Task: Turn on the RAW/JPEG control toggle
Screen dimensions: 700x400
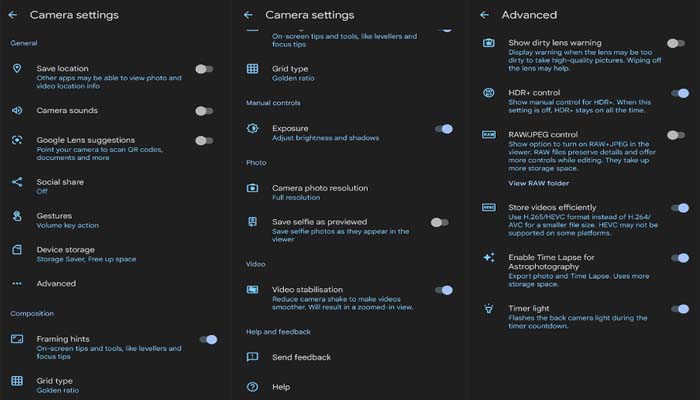Action: [676, 135]
